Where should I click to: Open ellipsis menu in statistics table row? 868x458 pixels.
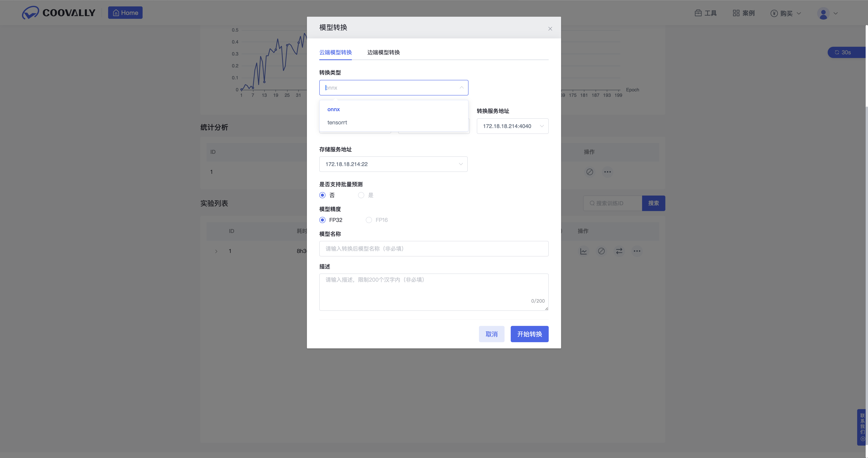coord(607,172)
